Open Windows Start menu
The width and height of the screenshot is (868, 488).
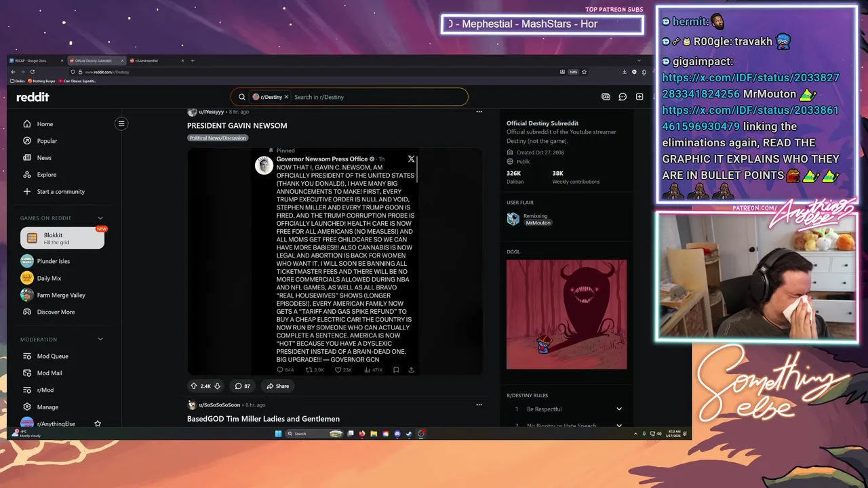278,434
